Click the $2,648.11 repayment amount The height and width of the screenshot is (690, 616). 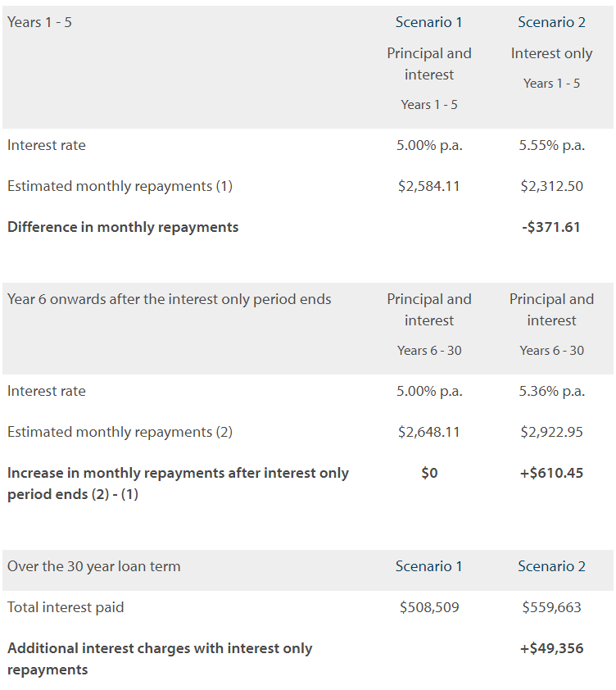click(x=429, y=432)
